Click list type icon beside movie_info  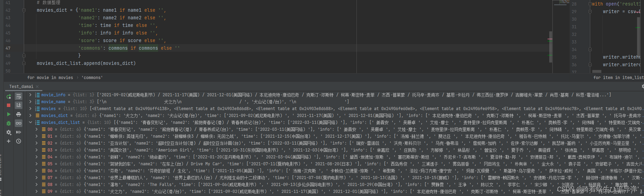[38, 95]
